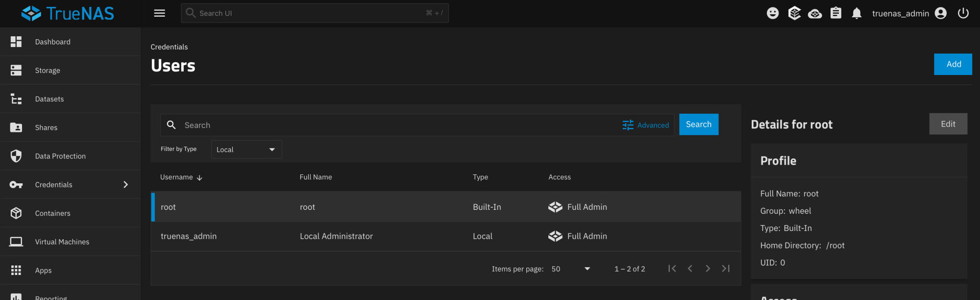Toggle the sidebar hamburger menu
Image resolution: width=980 pixels, height=300 pixels.
[x=159, y=13]
